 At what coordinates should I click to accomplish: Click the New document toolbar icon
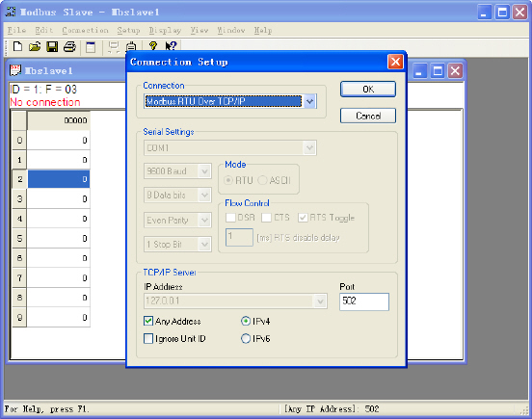tap(17, 46)
